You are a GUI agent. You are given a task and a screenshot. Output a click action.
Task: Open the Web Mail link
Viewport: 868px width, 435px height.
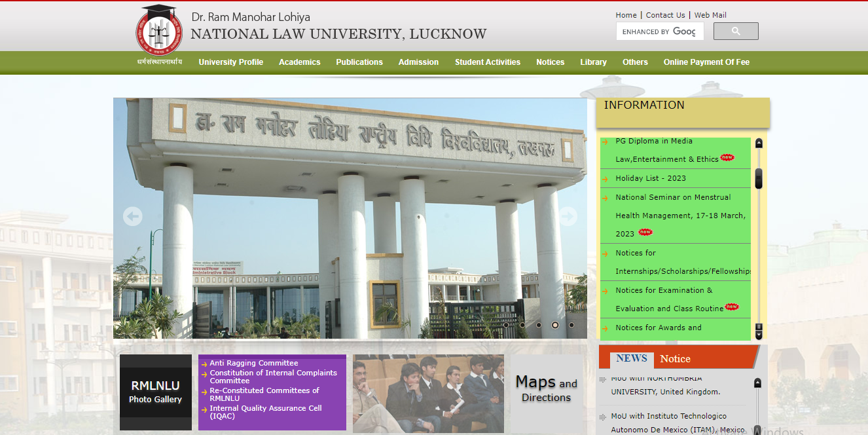pos(710,15)
